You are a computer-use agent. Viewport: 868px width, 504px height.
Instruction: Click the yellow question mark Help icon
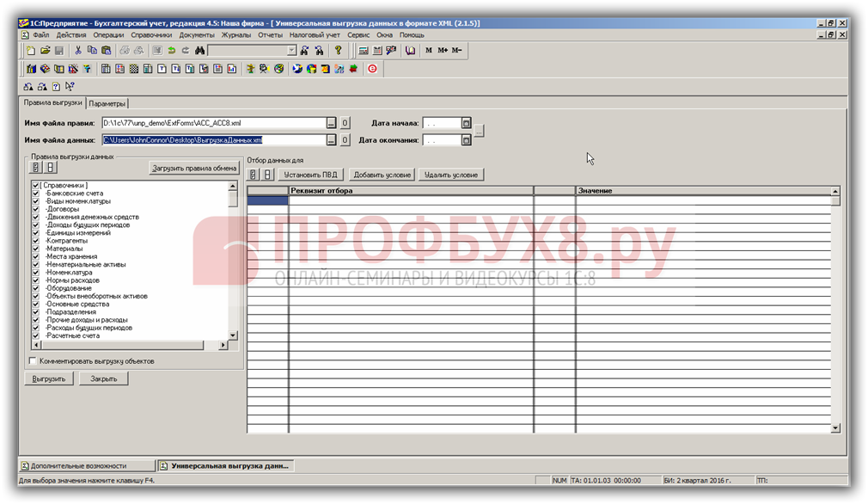point(339,51)
